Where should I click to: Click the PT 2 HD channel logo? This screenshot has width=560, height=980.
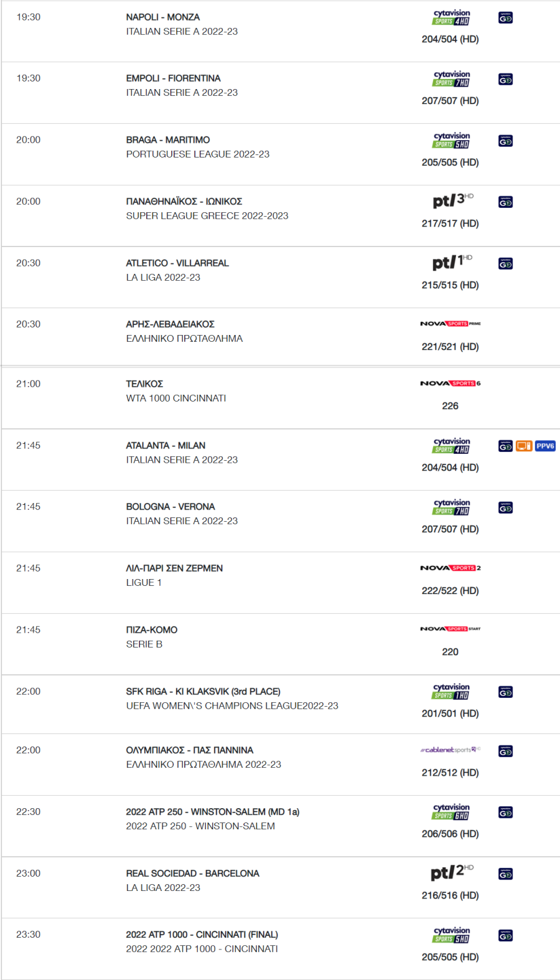[452, 872]
